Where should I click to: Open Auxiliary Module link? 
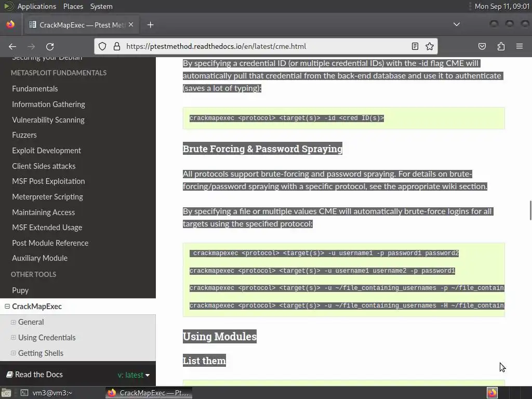coord(39,258)
